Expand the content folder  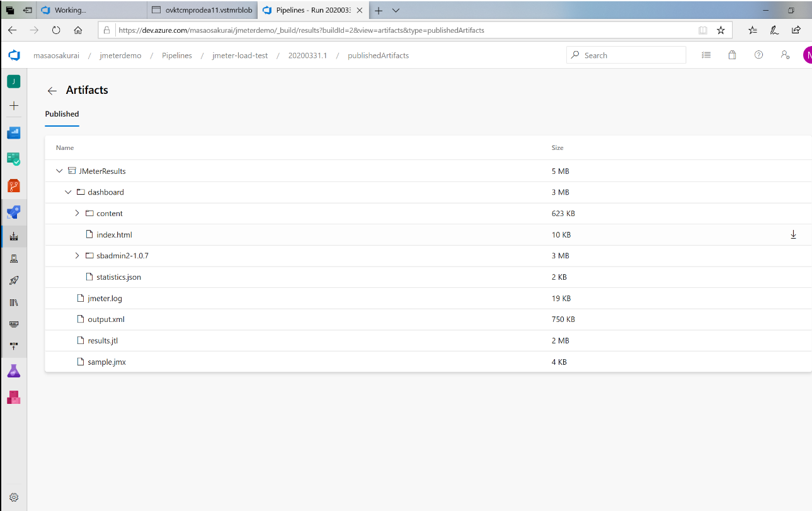[77, 214]
